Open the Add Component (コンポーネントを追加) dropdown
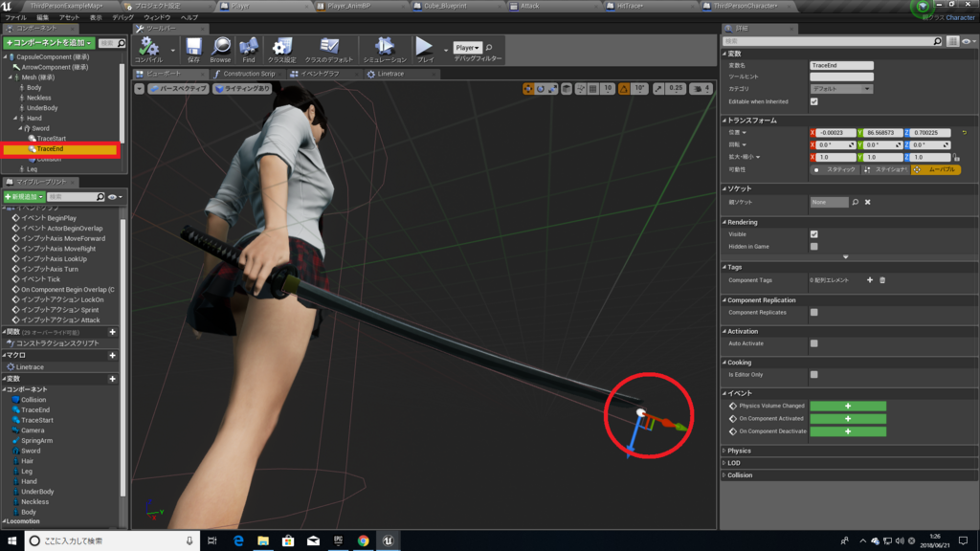This screenshot has height=551, width=980. point(50,42)
